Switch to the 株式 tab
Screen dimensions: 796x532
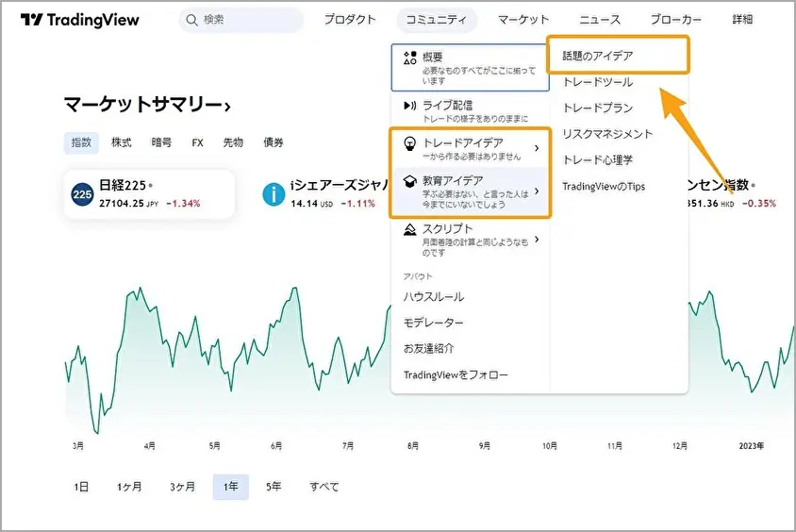pos(122,142)
